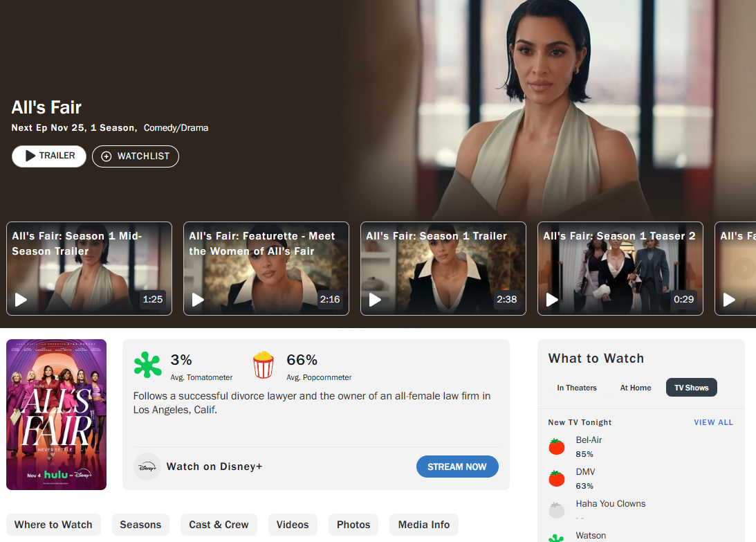756x542 pixels.
Task: Select the At Home tab
Action: (x=636, y=388)
